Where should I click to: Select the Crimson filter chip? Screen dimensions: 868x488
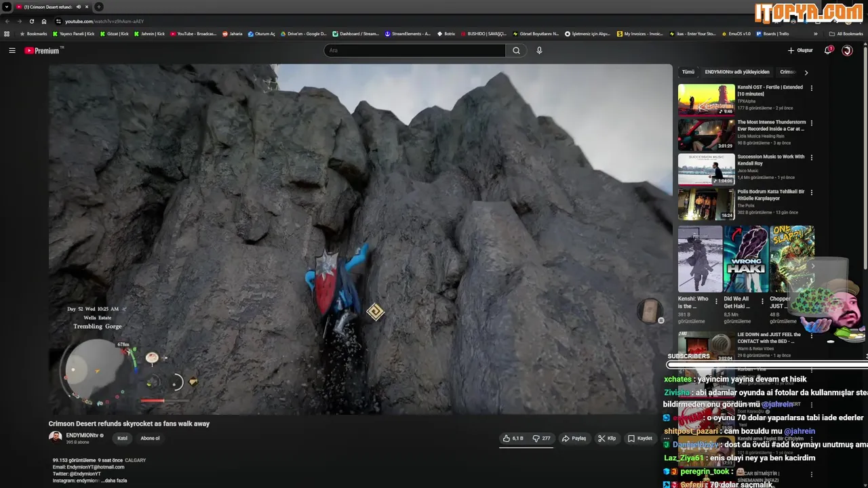(787, 72)
